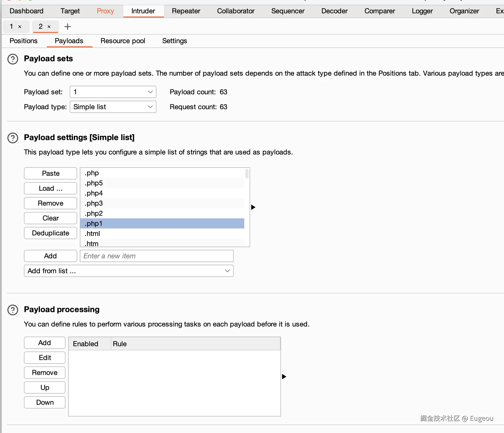Select Intruder attack tab 2
Viewport: 504px width, 433px height.
pos(41,26)
